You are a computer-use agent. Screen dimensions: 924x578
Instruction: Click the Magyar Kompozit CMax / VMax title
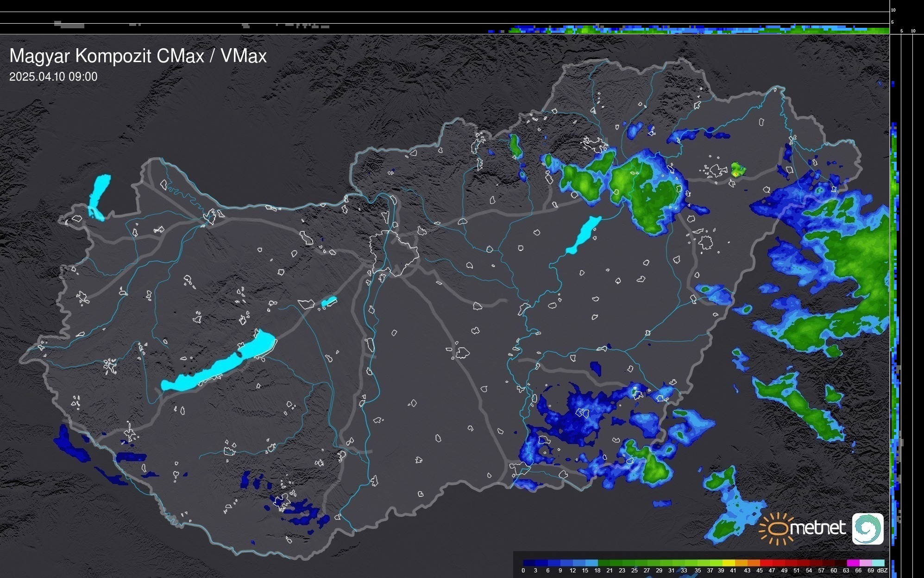tap(138, 56)
